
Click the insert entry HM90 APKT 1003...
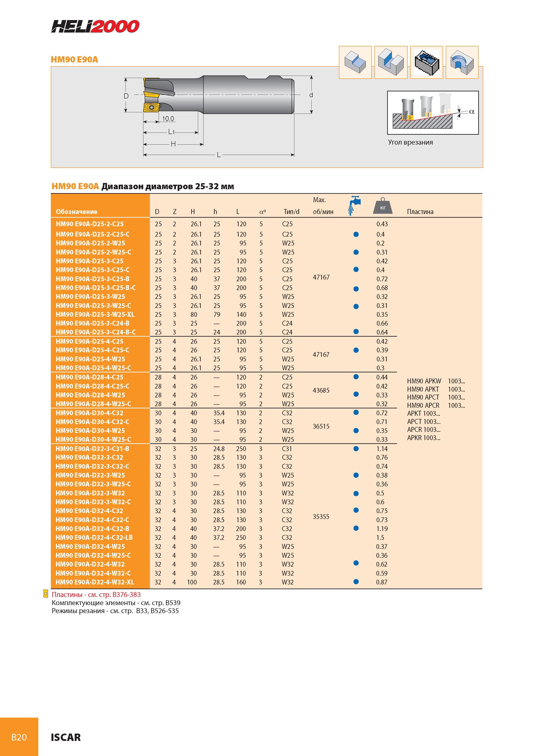(x=436, y=389)
